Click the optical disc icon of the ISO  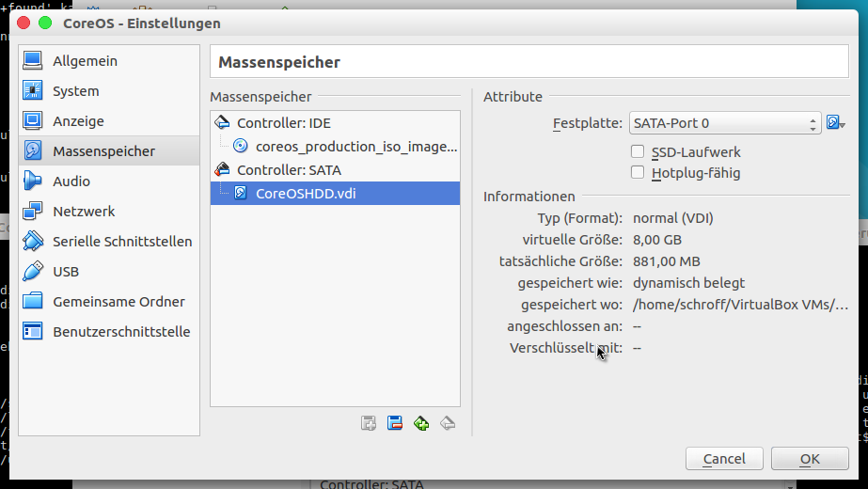[240, 146]
